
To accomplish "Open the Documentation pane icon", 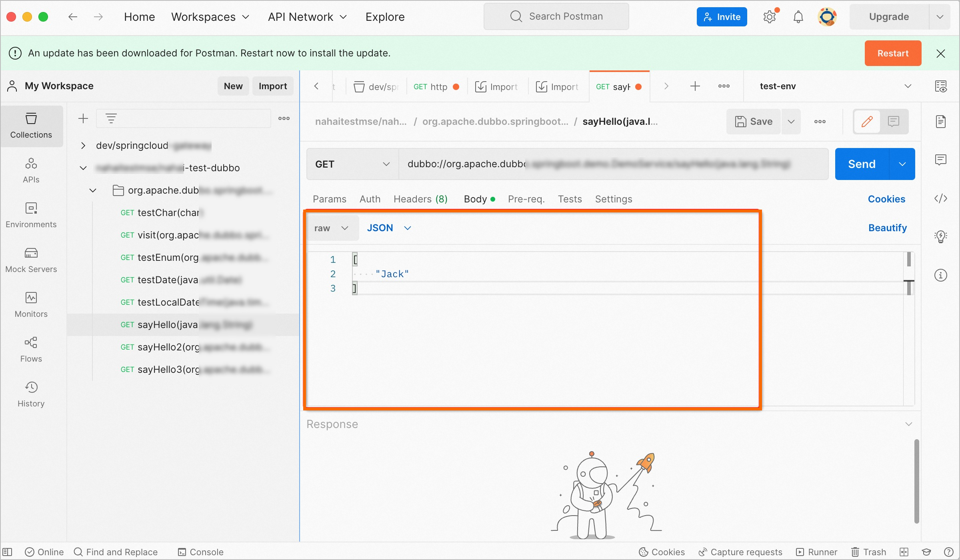I will [940, 122].
